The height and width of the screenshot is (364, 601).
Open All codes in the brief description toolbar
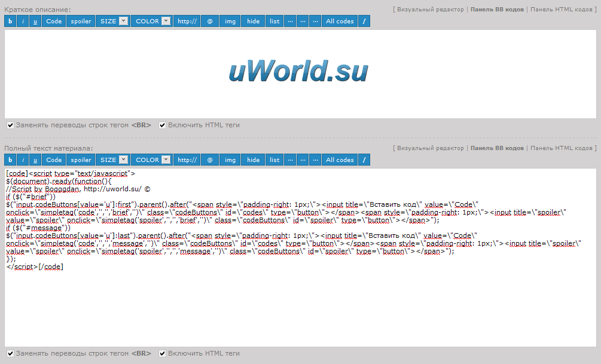tap(340, 21)
